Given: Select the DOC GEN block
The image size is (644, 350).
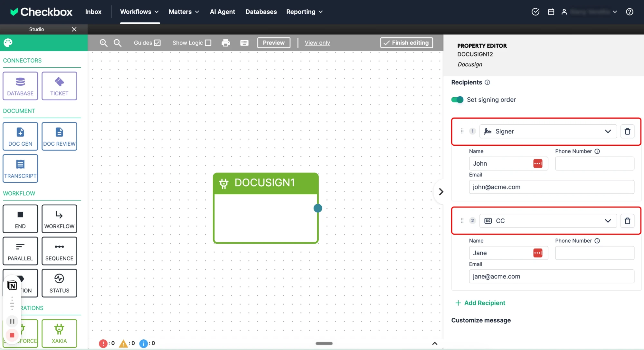Looking at the screenshot, I should pyautogui.click(x=20, y=136).
